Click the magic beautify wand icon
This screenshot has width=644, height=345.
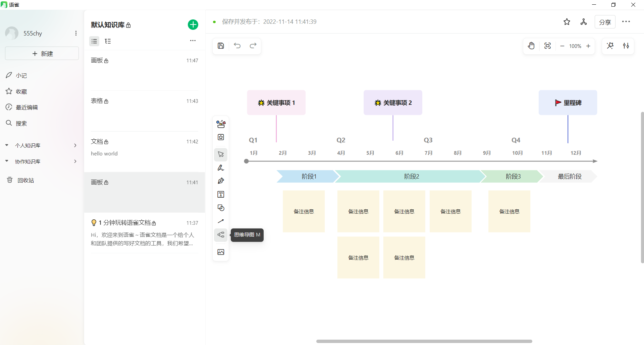(x=610, y=46)
